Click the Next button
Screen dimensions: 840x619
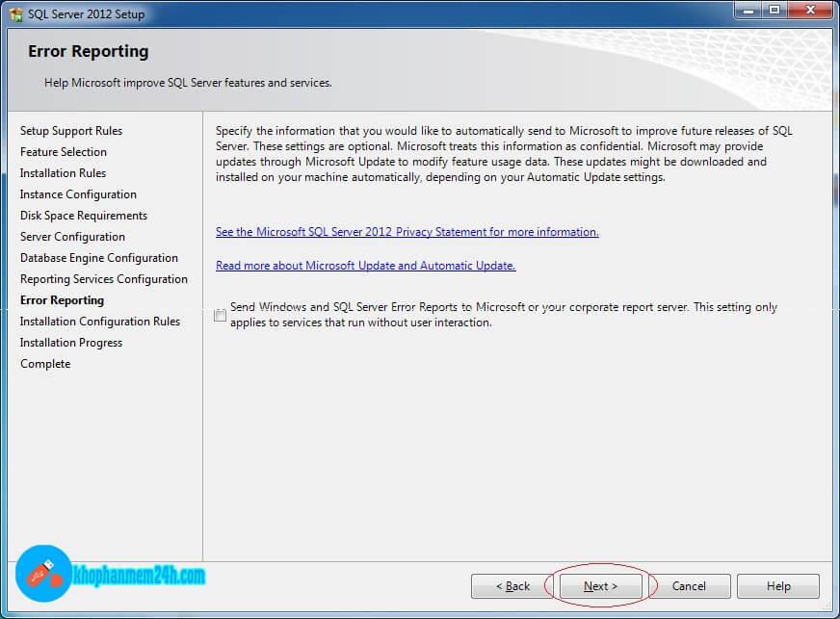600,586
